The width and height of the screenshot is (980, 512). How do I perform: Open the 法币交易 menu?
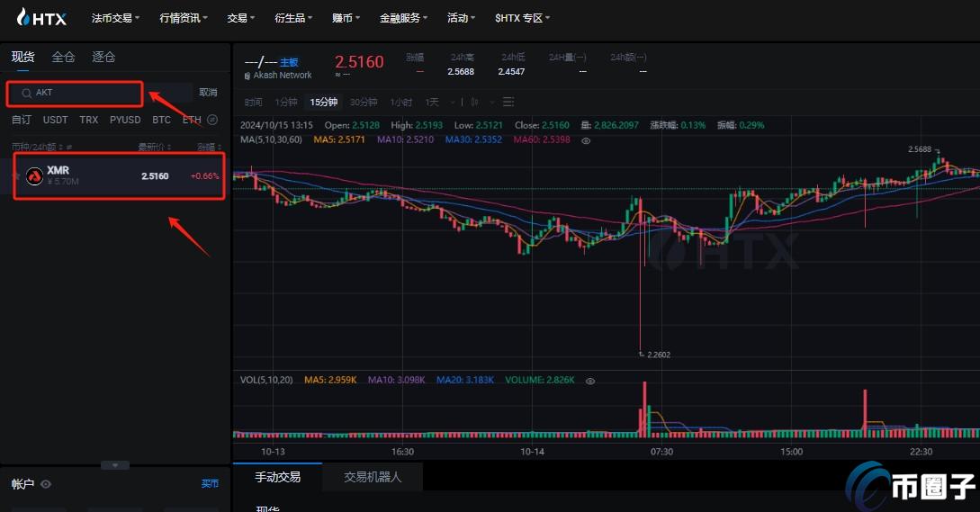click(x=115, y=18)
